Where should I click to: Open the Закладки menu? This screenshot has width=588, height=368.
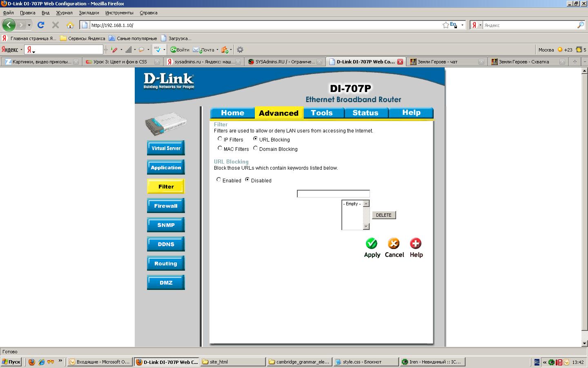click(x=89, y=13)
